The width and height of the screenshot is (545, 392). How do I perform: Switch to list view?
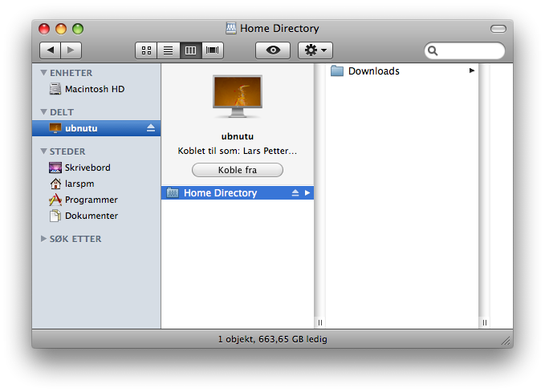[169, 51]
